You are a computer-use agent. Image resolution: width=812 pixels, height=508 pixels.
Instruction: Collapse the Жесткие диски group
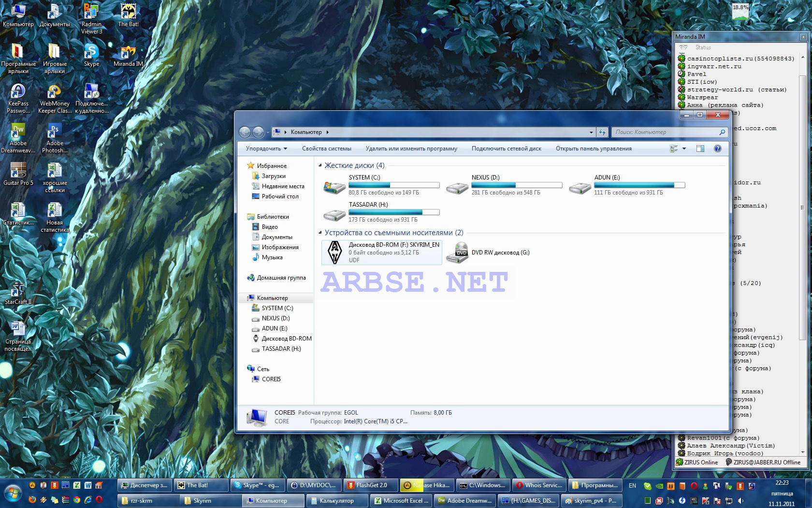tap(320, 165)
